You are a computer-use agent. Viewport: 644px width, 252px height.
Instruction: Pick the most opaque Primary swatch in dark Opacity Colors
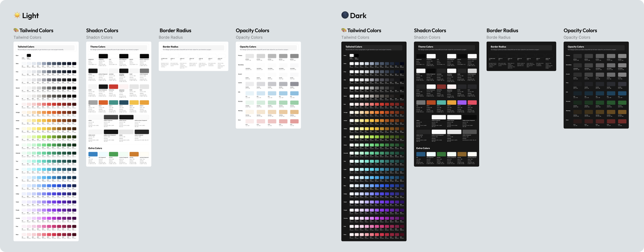coord(622,56)
